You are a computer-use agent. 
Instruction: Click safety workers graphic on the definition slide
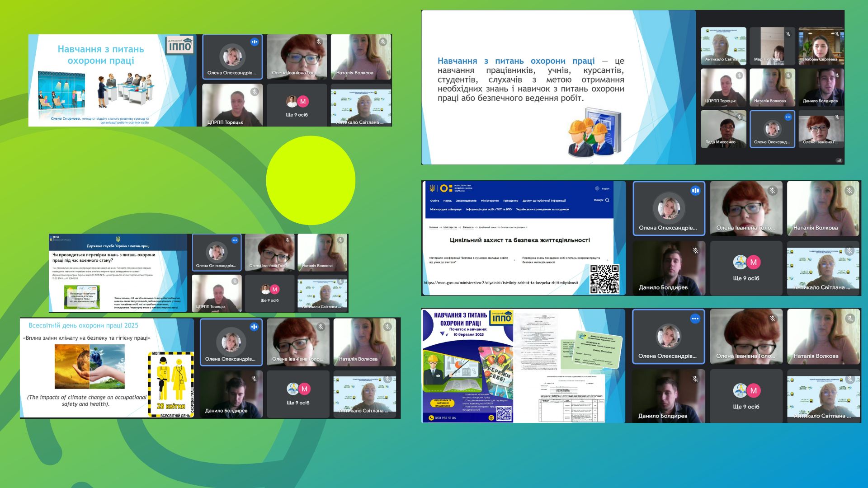(594, 132)
